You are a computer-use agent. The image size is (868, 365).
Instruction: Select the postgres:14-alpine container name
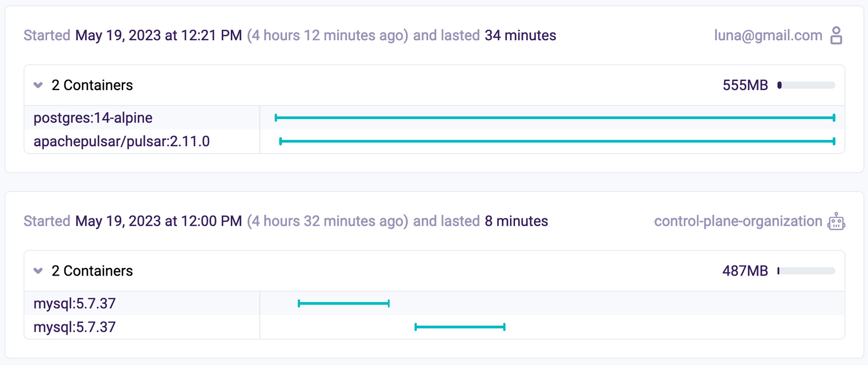93,118
